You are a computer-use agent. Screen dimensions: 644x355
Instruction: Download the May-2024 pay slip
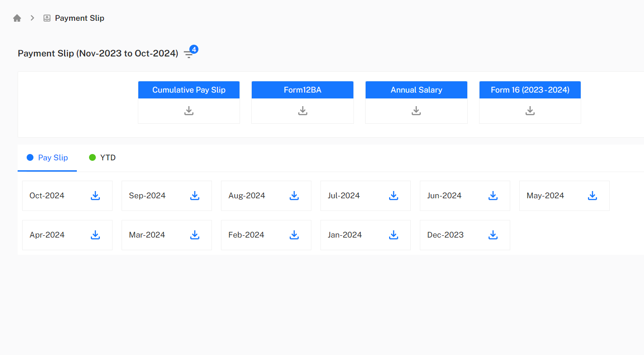point(592,196)
